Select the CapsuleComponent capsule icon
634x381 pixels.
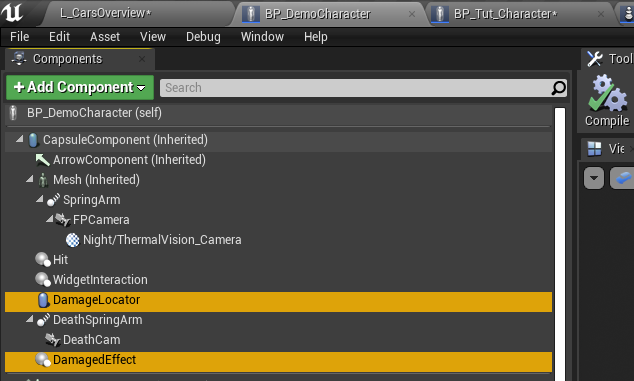tap(33, 140)
